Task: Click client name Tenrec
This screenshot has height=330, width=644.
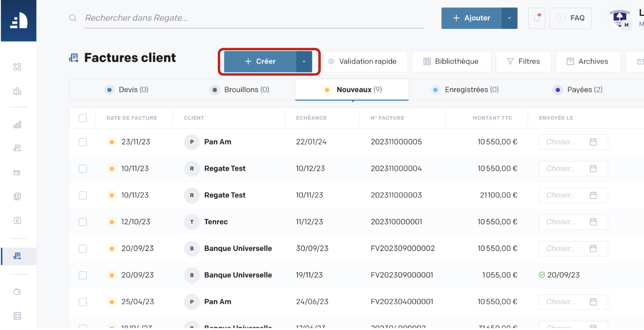Action: point(216,222)
